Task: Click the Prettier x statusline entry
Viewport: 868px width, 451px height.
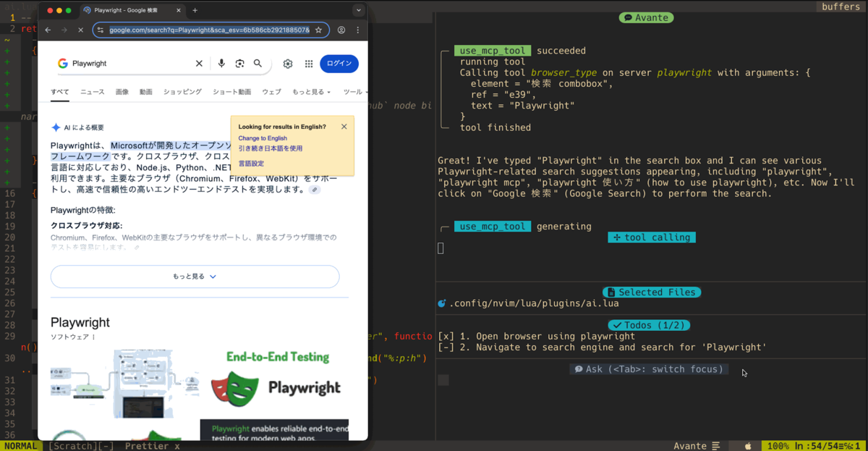Action: click(x=152, y=446)
